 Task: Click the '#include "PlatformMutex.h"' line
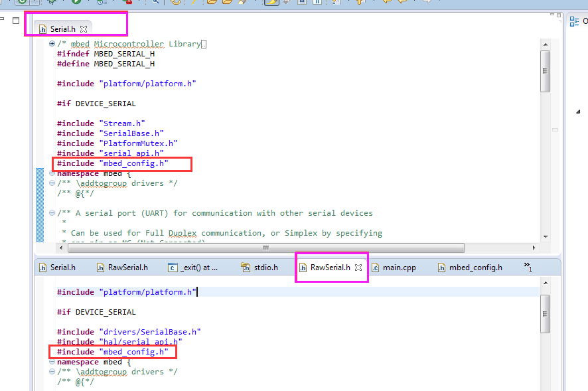(117, 143)
